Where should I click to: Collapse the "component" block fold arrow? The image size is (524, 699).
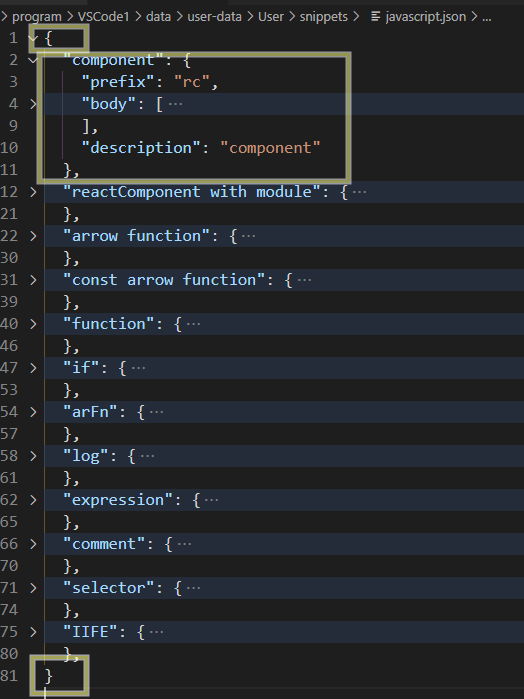tap(33, 60)
